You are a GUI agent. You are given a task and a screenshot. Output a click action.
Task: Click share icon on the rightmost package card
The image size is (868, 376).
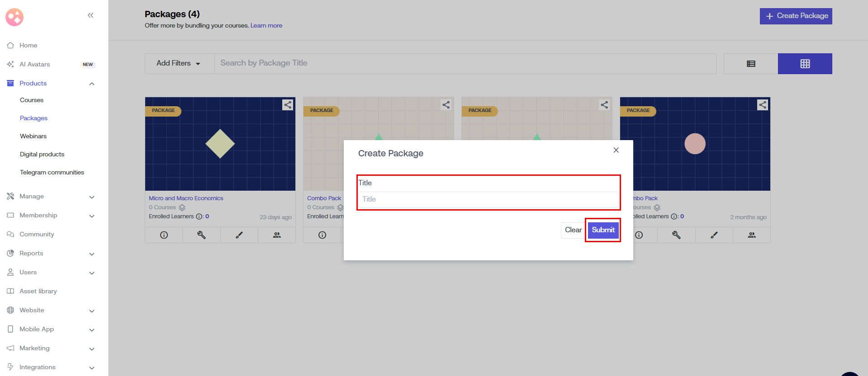click(763, 105)
